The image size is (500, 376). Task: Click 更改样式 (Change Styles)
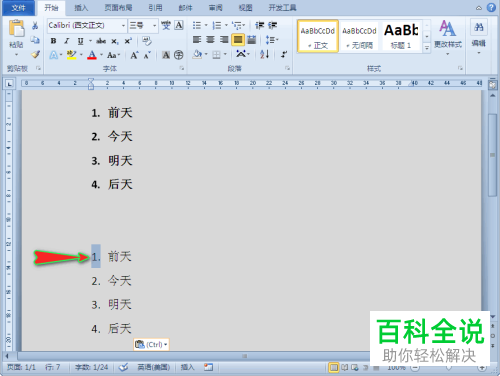tap(448, 37)
